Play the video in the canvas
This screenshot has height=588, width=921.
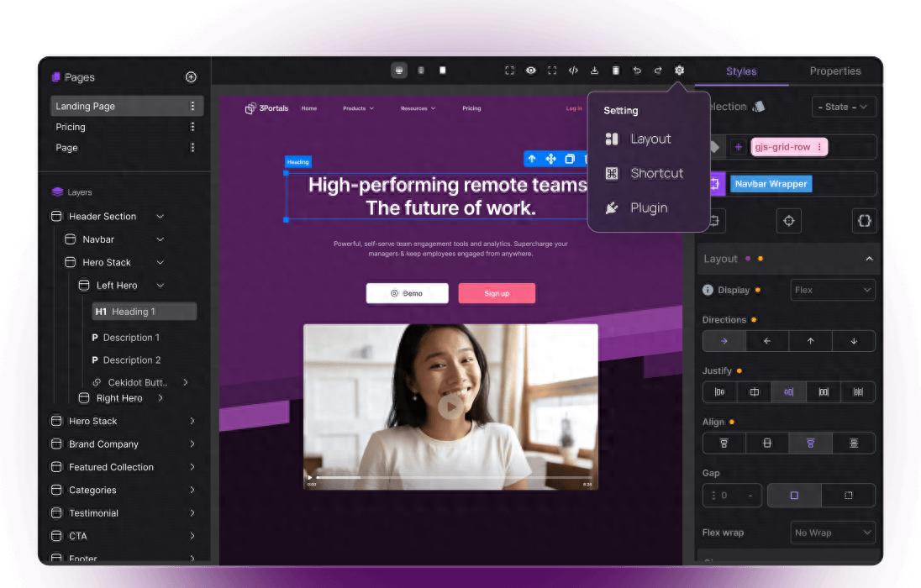pyautogui.click(x=450, y=407)
